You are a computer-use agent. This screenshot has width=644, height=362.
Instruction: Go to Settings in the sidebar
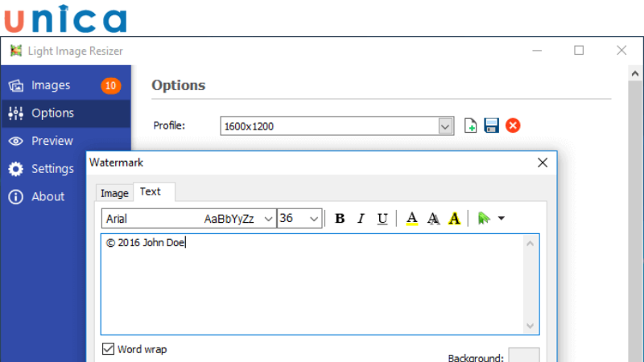tap(52, 169)
